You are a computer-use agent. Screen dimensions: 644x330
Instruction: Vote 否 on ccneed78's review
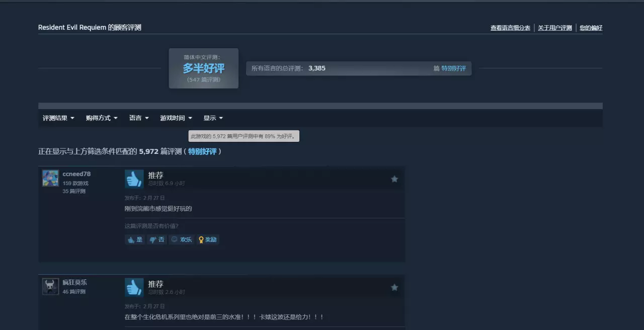[157, 240]
